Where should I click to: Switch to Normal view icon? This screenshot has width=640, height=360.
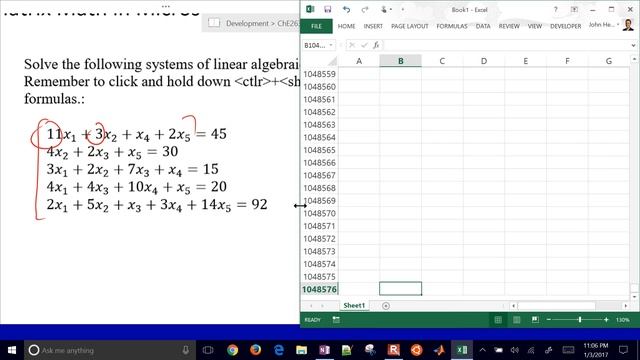[498, 320]
